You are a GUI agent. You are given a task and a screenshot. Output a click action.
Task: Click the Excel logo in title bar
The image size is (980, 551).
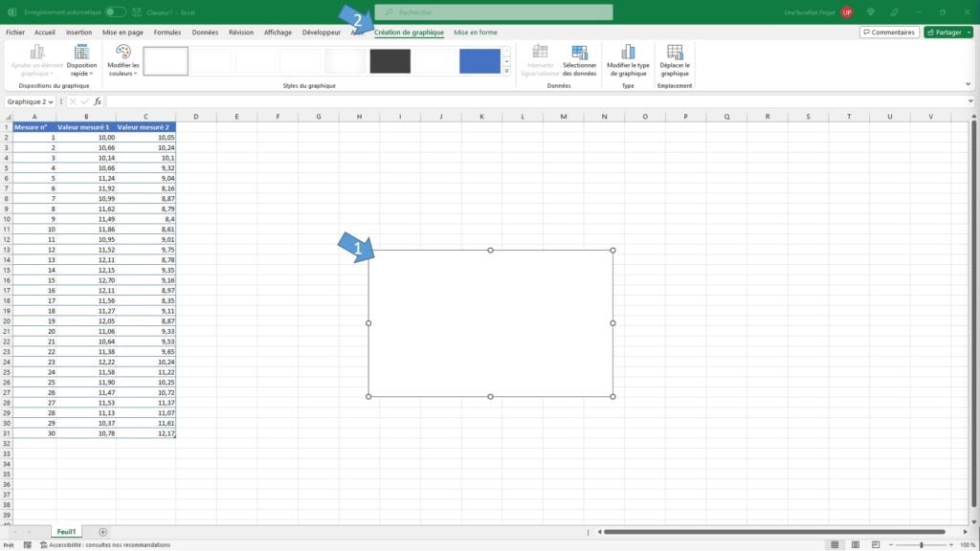coord(11,11)
